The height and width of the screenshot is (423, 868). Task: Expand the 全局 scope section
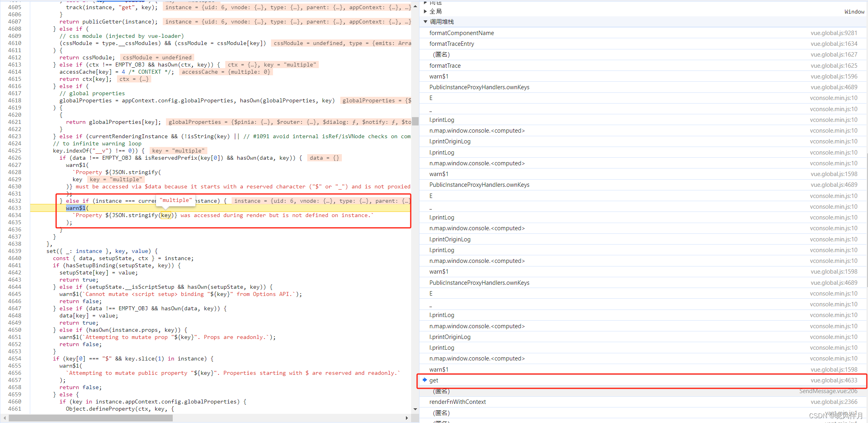425,12
